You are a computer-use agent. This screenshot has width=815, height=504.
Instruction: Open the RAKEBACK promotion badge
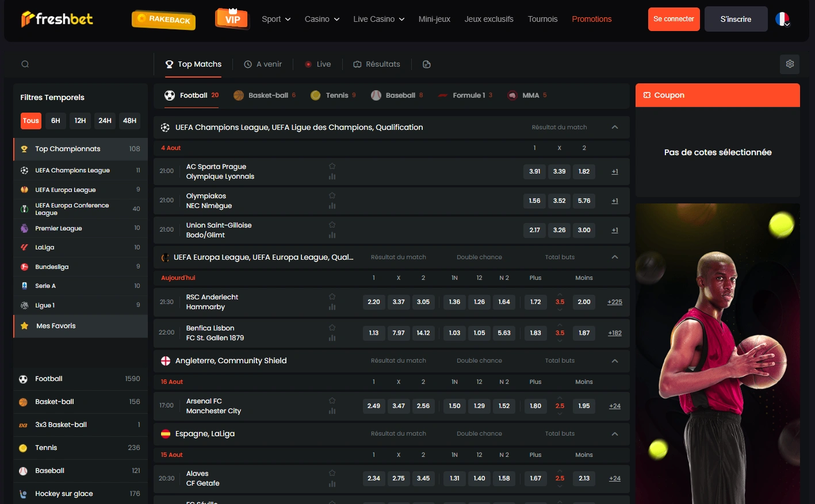164,20
